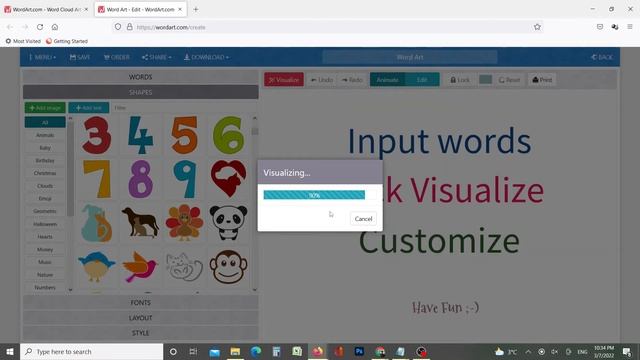Select the purple number 8 shape
640x360 pixels.
[140, 179]
